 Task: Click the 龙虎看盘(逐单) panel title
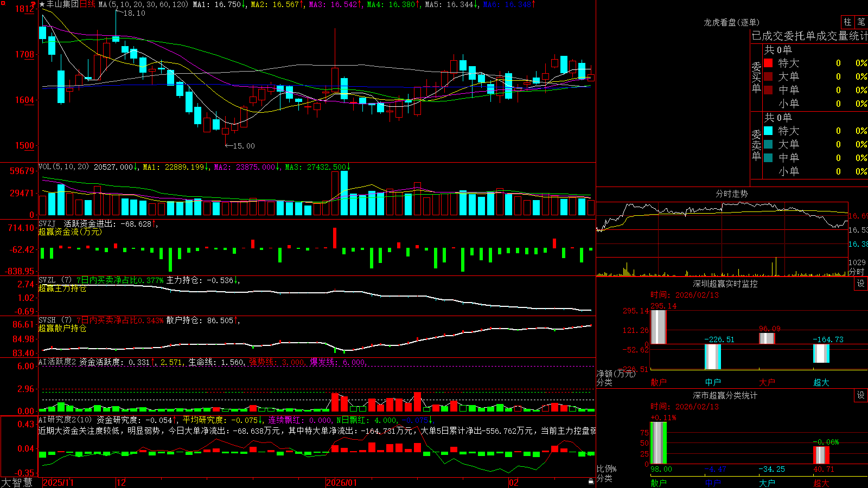coord(731,22)
